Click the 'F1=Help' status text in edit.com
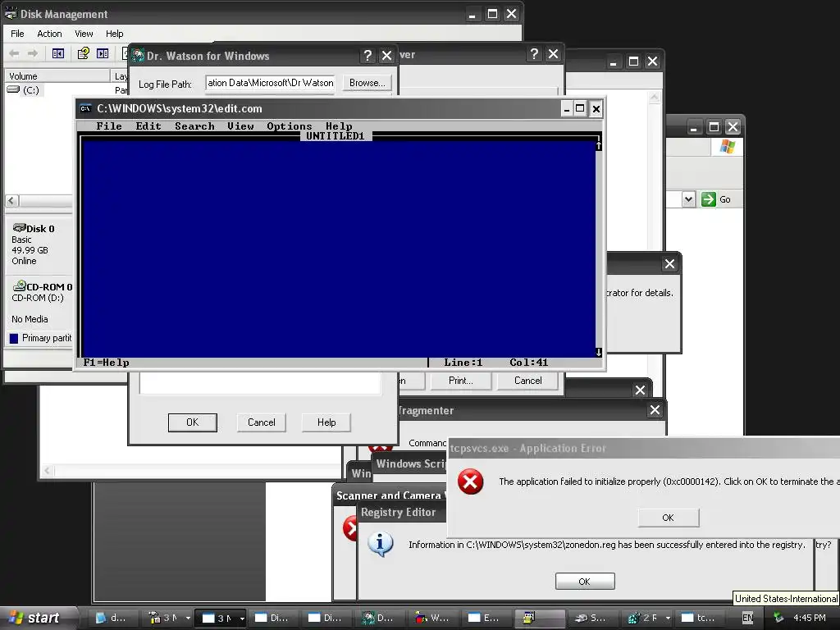Viewport: 840px width, 630px height. [x=106, y=362]
